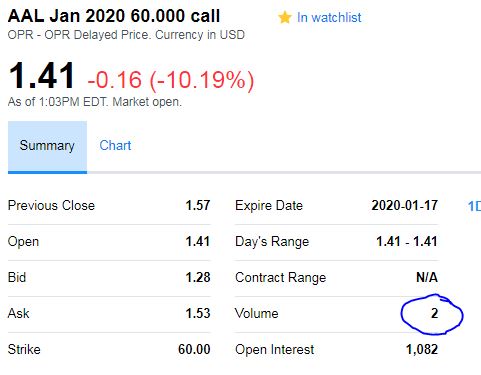
Task: Click the Volume label
Action: click(257, 313)
